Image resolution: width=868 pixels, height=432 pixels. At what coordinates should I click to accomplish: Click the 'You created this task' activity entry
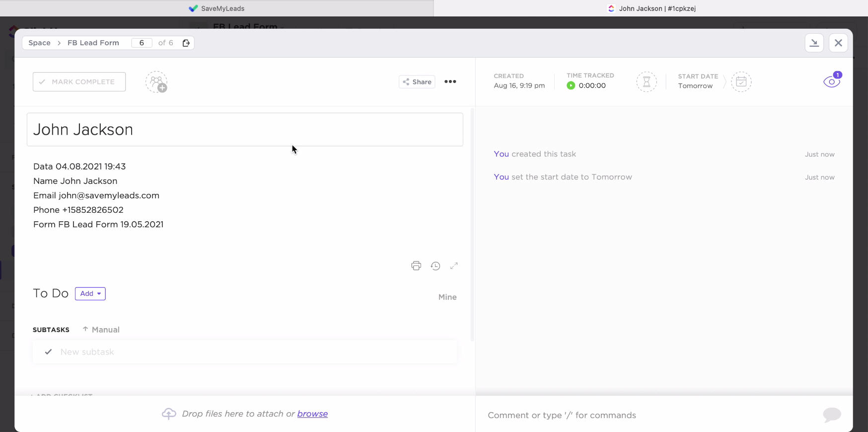click(x=535, y=154)
